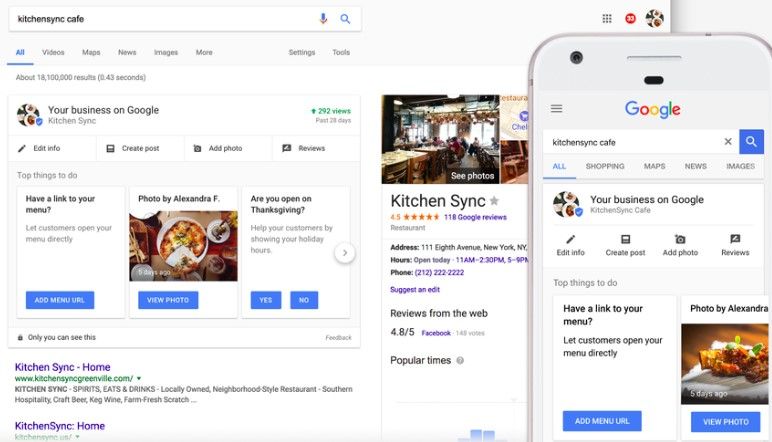The width and height of the screenshot is (772, 442).
Task: Open the Tools search options
Action: 341,52
